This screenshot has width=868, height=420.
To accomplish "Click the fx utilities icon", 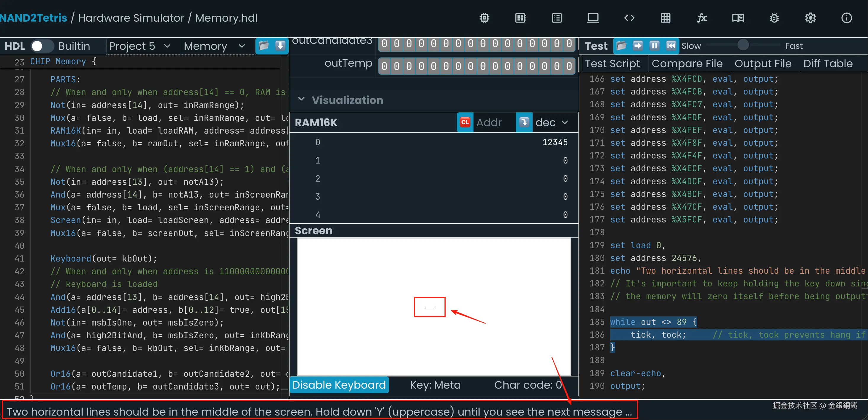I will pos(702,18).
